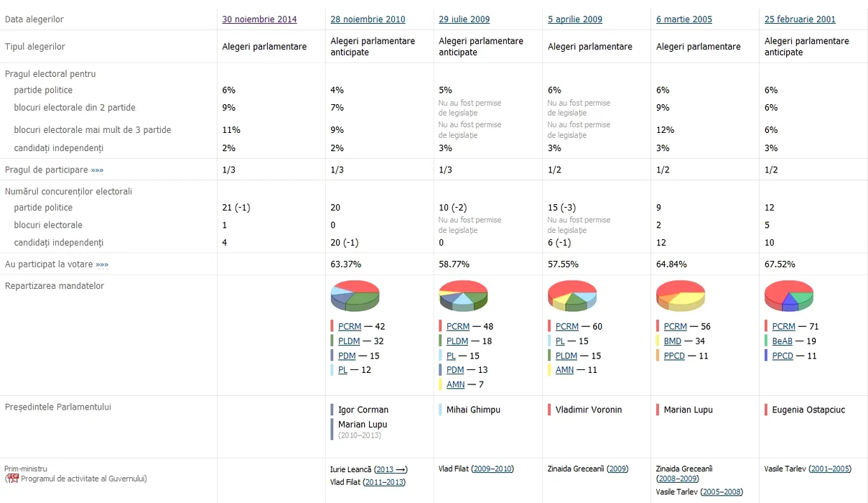This screenshot has width=868, height=503.
Task: Click the PCRM link with 42 mandates
Action: pyautogui.click(x=350, y=326)
